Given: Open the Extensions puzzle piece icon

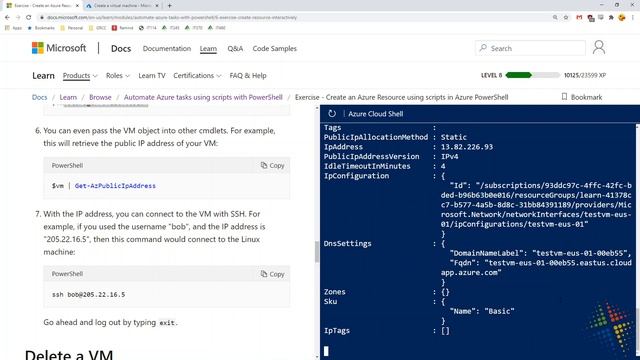Looking at the screenshot, I should 611,18.
